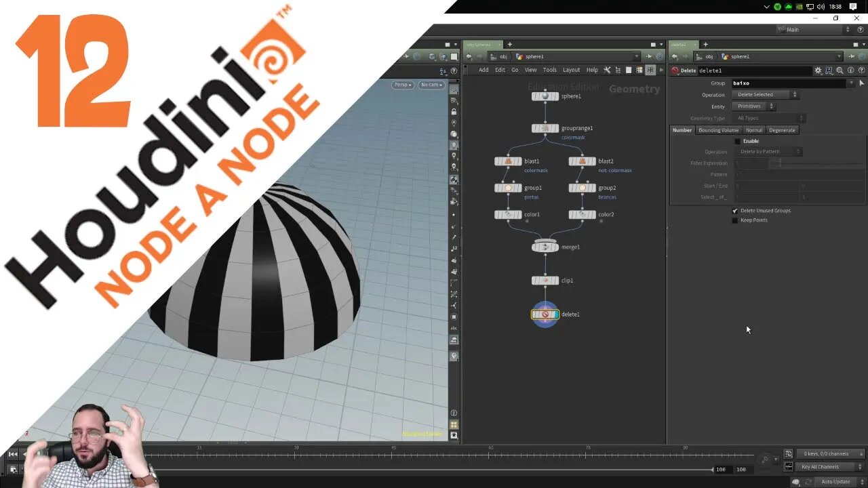The height and width of the screenshot is (488, 868).
Task: Open parameter gear settings menu
Action: [818, 70]
